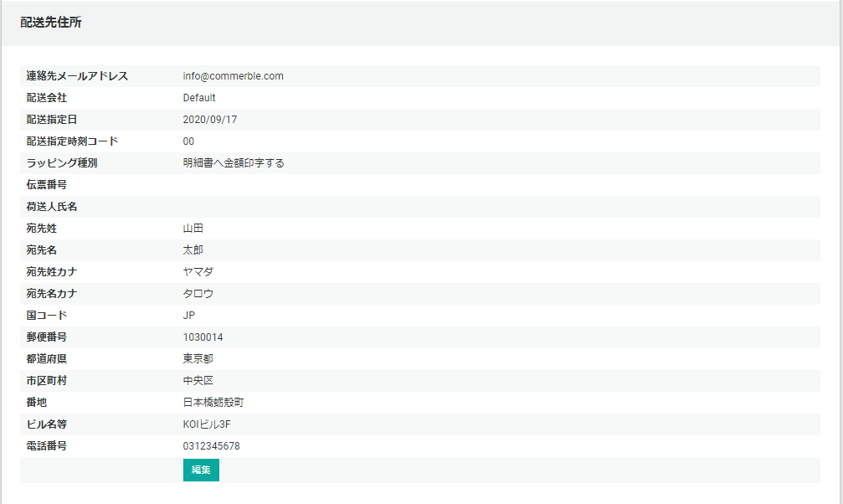Select postal code 1030014
Viewport: 843px width, 504px height.
[x=203, y=337]
